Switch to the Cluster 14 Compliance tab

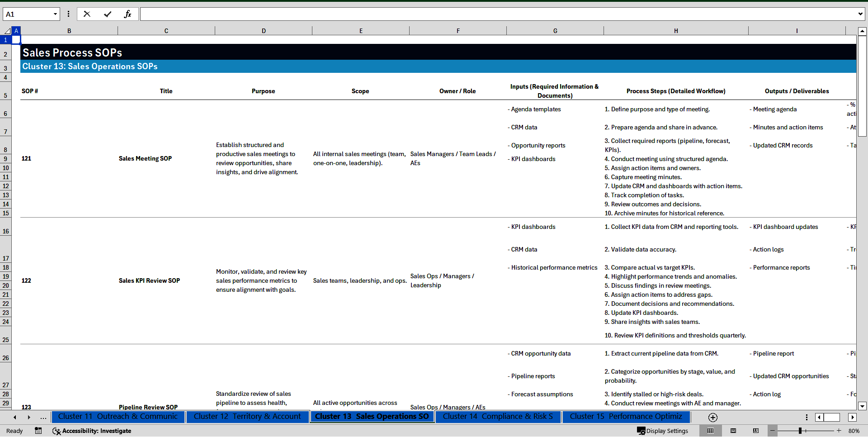pos(498,417)
